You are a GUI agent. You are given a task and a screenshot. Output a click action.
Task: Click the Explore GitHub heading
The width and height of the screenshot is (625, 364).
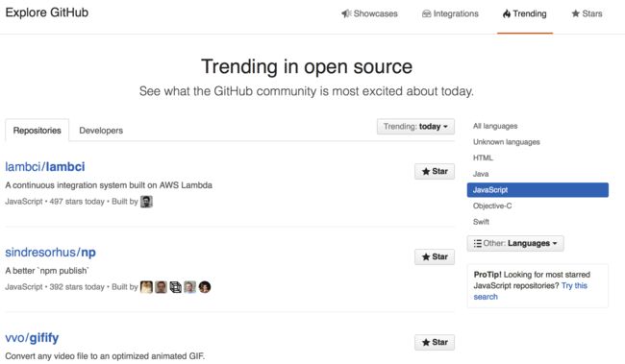point(47,12)
